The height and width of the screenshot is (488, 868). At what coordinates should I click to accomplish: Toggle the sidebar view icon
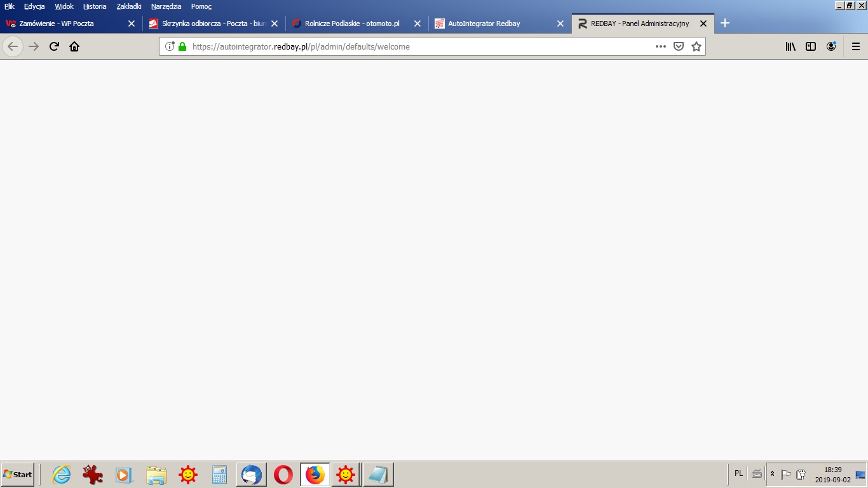(x=811, y=46)
